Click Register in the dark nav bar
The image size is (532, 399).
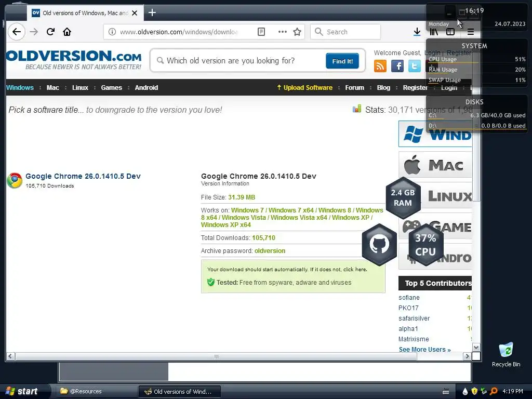click(x=415, y=87)
